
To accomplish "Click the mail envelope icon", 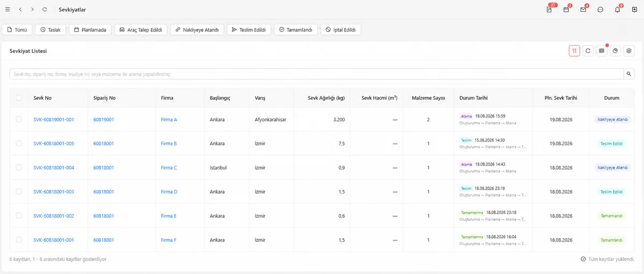I will 583,10.
